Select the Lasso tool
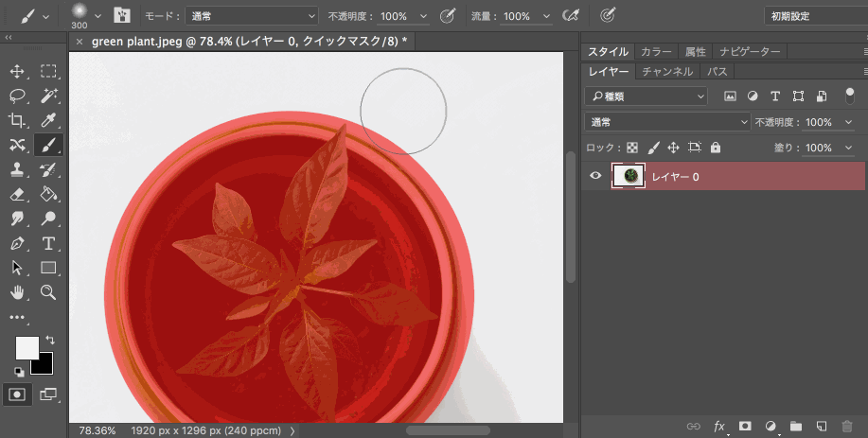Viewport: 868px width, 438px height. (17, 96)
